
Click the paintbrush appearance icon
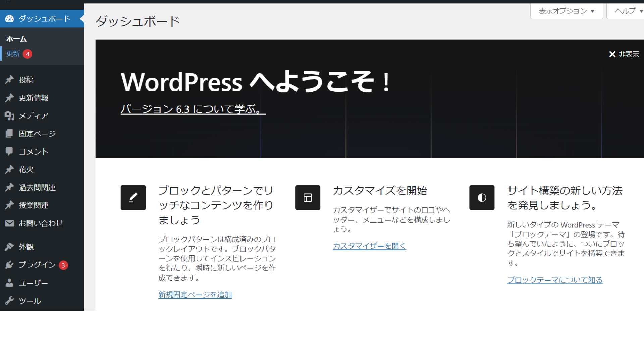coord(9,247)
